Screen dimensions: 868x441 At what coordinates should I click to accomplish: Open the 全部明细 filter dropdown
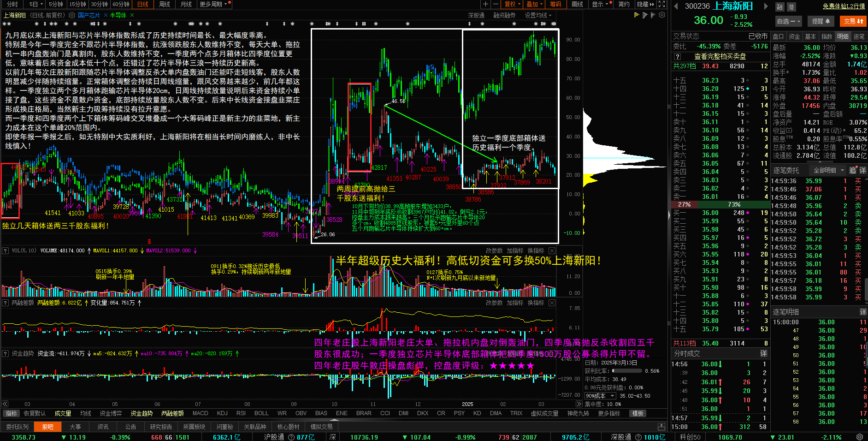(x=828, y=170)
